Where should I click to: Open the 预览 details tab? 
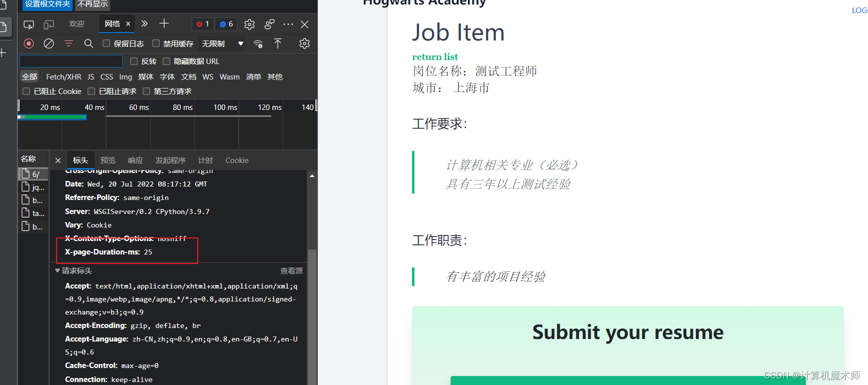click(108, 160)
